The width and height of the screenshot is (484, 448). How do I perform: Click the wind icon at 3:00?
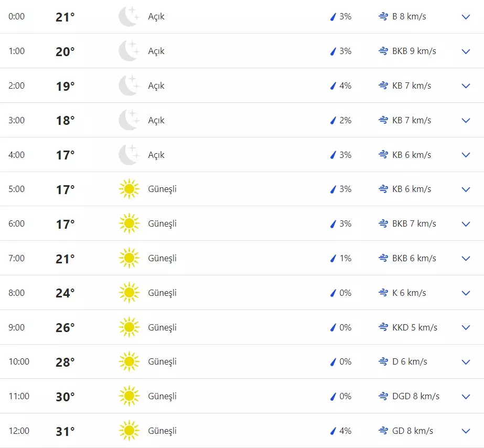(x=383, y=120)
